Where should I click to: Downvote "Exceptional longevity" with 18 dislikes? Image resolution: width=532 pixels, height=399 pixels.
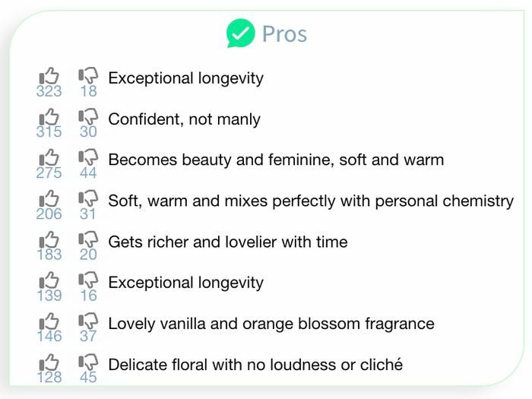click(x=88, y=76)
